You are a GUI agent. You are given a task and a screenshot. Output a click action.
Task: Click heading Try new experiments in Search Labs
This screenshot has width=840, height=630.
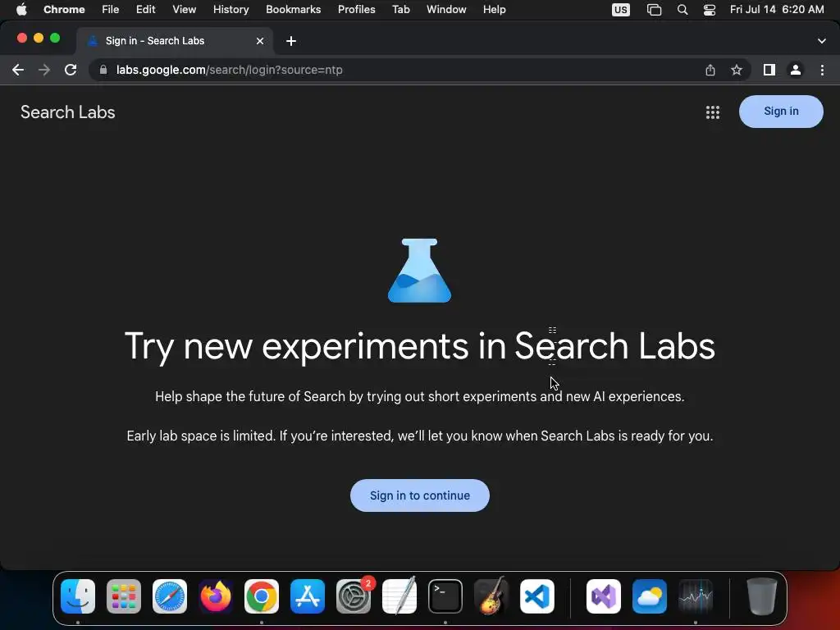coord(419,347)
